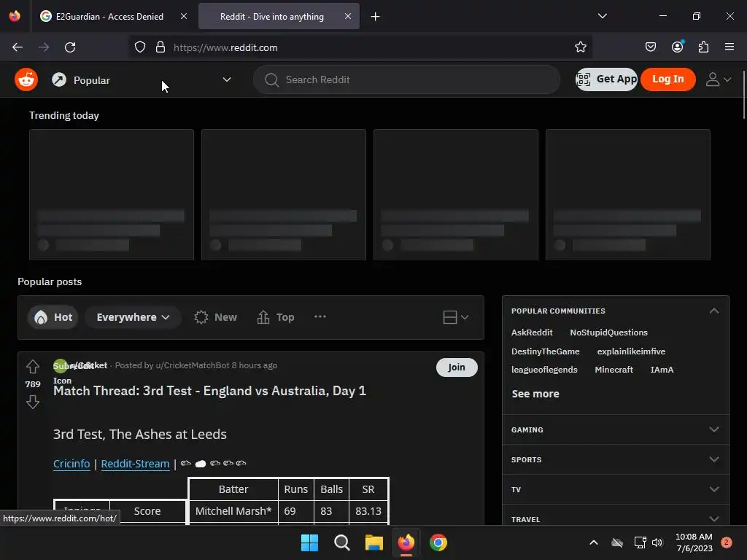Close the E2Guardian tab
Screen dimensions: 747x560
pos(184,16)
